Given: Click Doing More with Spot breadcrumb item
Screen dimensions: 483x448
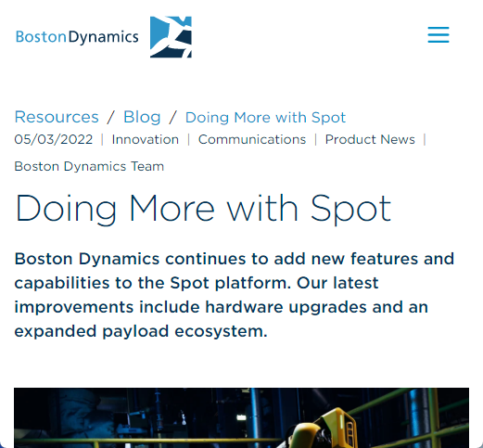Looking at the screenshot, I should [x=265, y=118].
